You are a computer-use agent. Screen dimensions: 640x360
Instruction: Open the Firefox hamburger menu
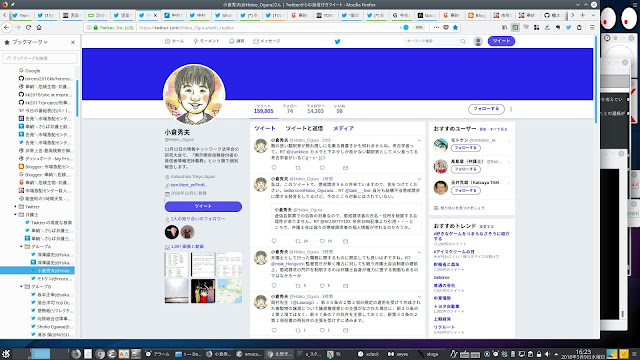coord(592,27)
